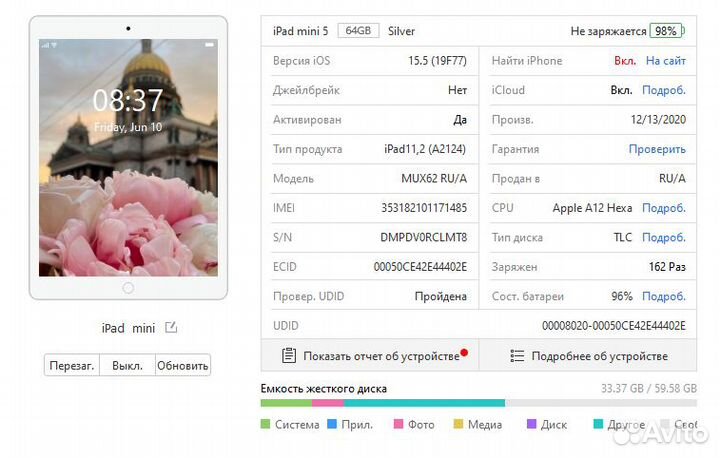Image resolution: width=720 pixels, height=458 pixels.
Task: Click the blue Прил. legend swatch
Action: [332, 424]
